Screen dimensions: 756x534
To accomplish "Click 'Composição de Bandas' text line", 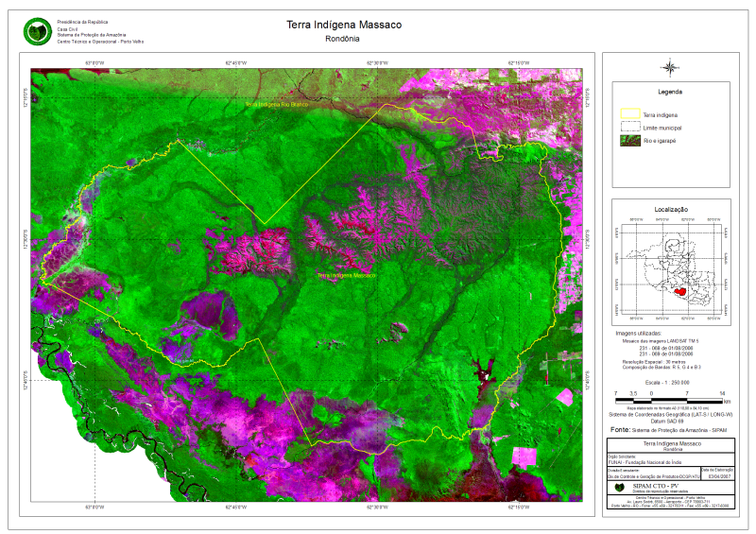I will coord(661,367).
